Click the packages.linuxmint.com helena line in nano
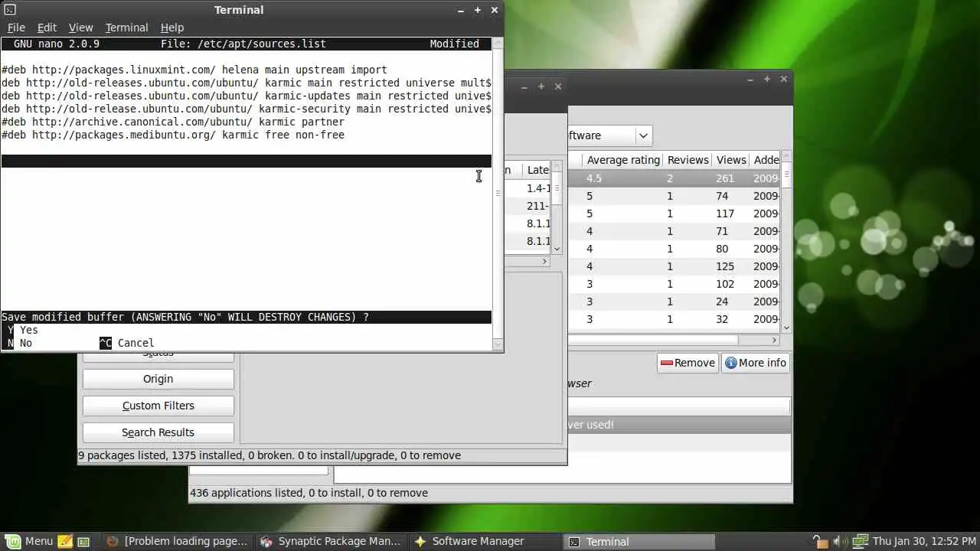This screenshot has height=551, width=980. (194, 70)
